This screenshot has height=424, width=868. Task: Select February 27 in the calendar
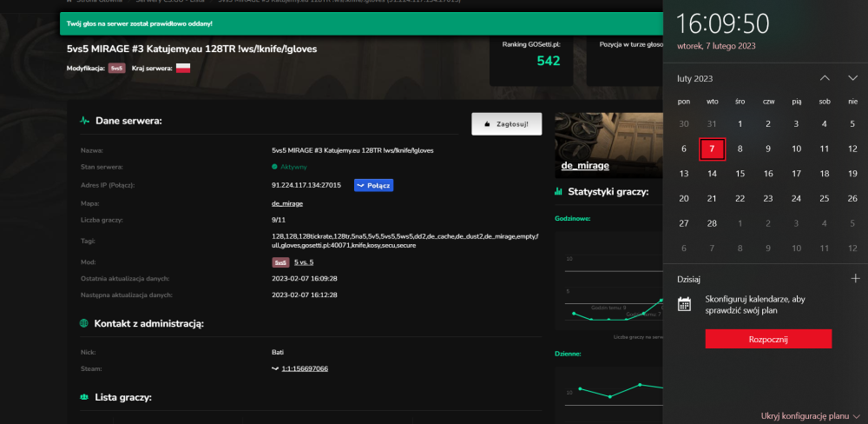(684, 223)
